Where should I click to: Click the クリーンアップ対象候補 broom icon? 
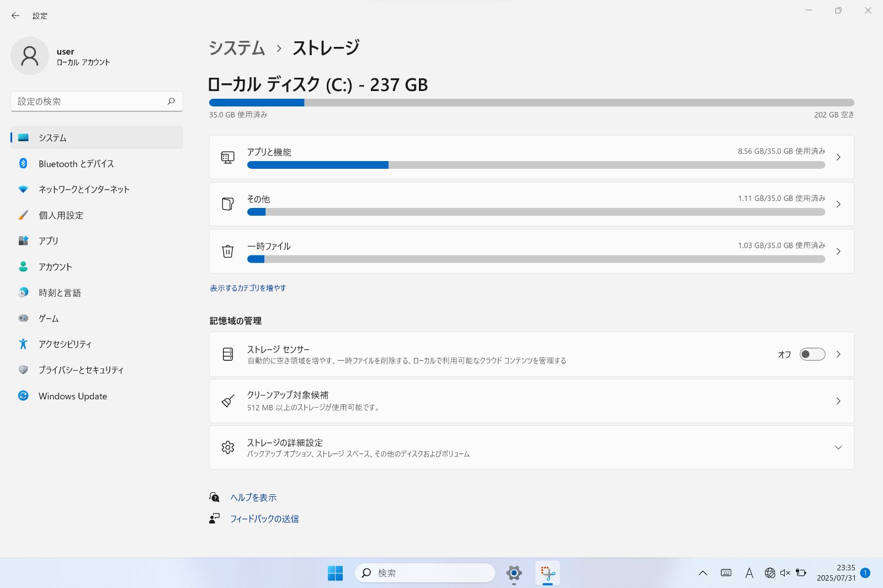pyautogui.click(x=228, y=400)
